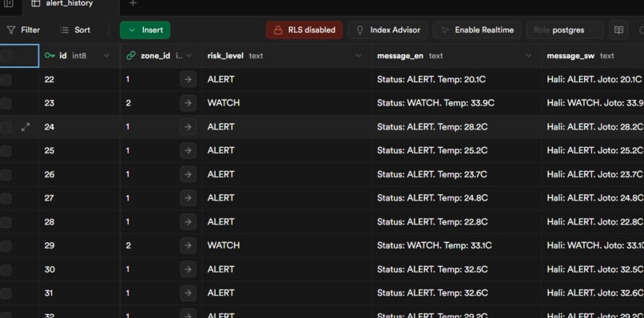Click the Filter button
644x318 pixels.
(23, 30)
